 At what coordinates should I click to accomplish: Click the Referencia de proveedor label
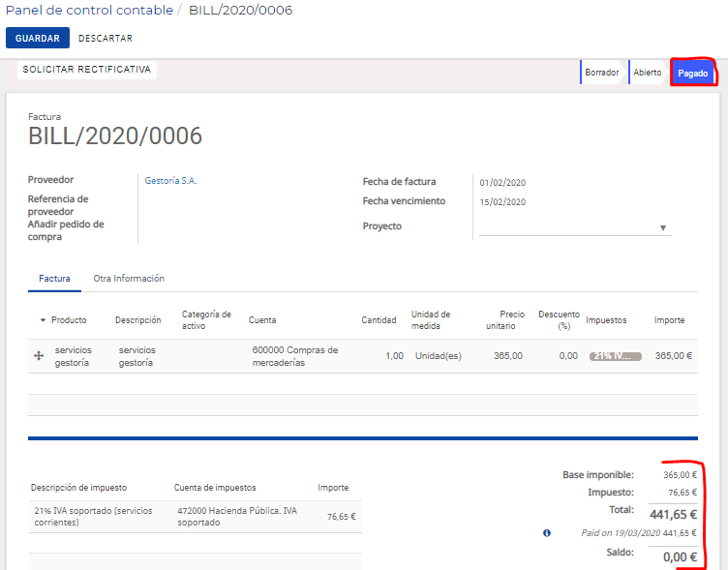coord(58,205)
